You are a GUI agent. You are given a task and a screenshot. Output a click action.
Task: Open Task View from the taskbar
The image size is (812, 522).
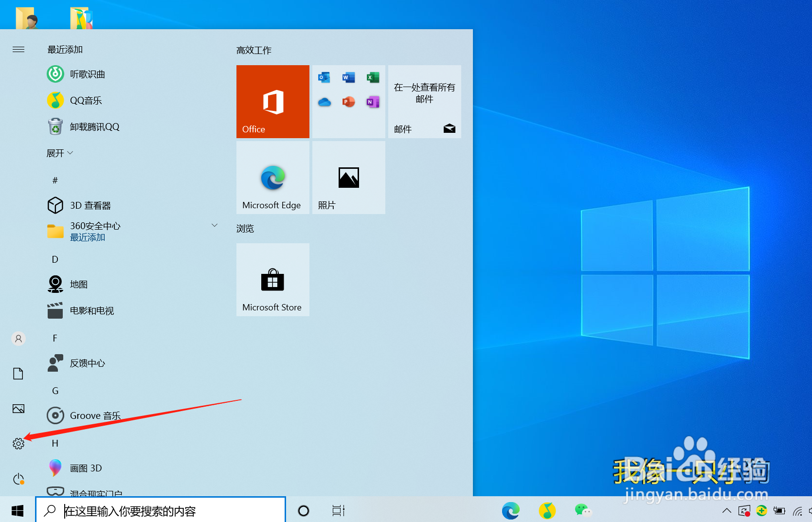(339, 510)
